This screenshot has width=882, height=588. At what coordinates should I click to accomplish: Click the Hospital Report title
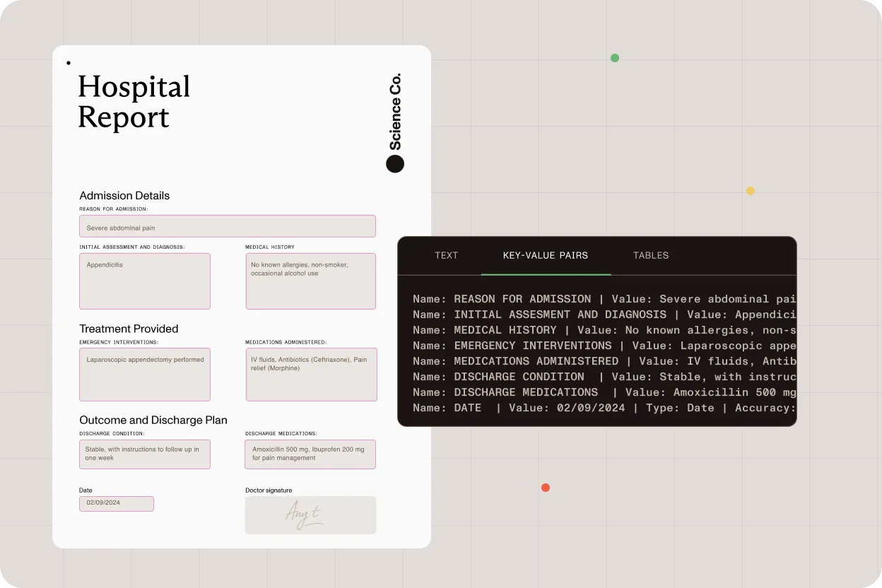tap(134, 102)
